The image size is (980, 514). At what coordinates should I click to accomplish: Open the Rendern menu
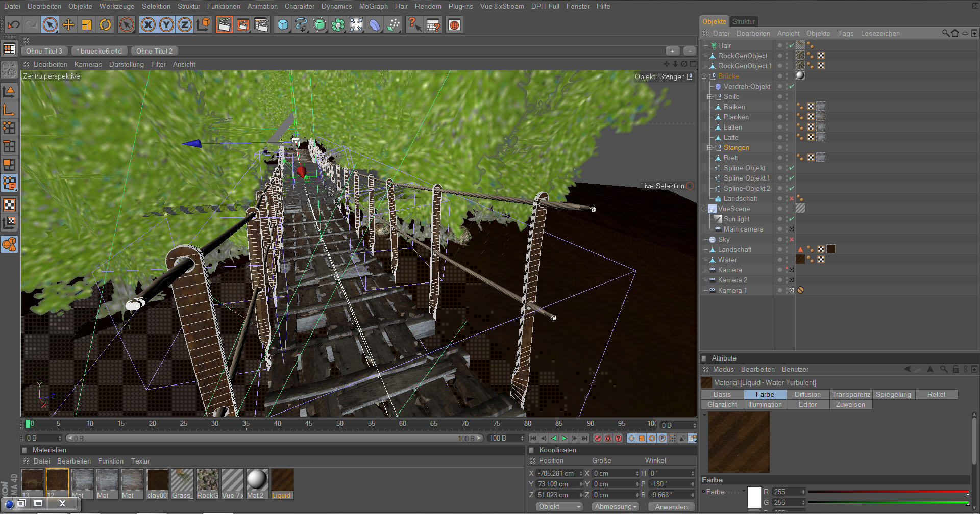tap(428, 6)
